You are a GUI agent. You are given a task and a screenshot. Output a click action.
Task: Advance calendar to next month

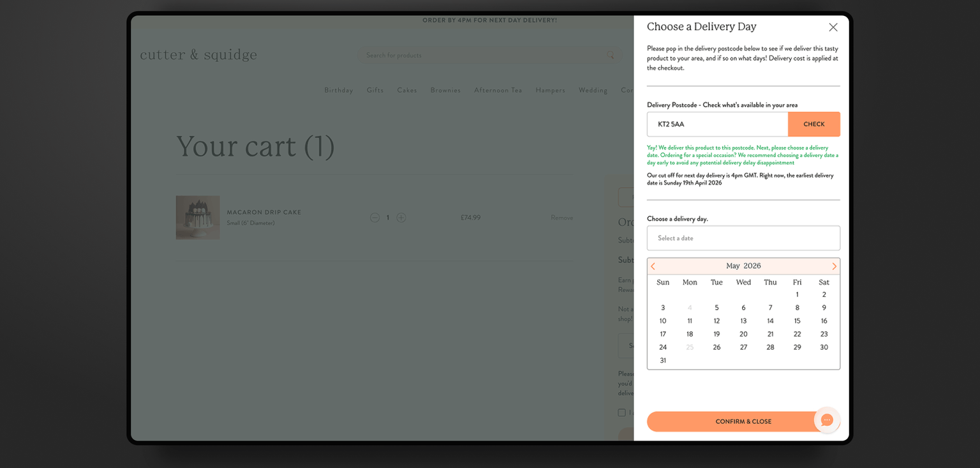pos(833,266)
